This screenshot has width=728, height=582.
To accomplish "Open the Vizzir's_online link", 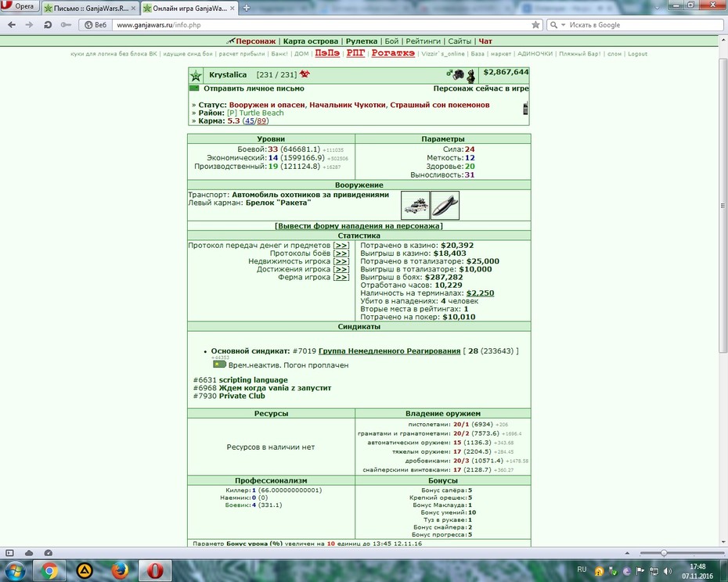I will 443,54.
